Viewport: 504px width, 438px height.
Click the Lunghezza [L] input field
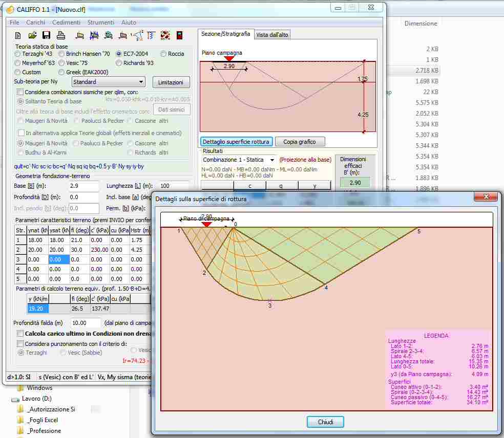[174, 186]
